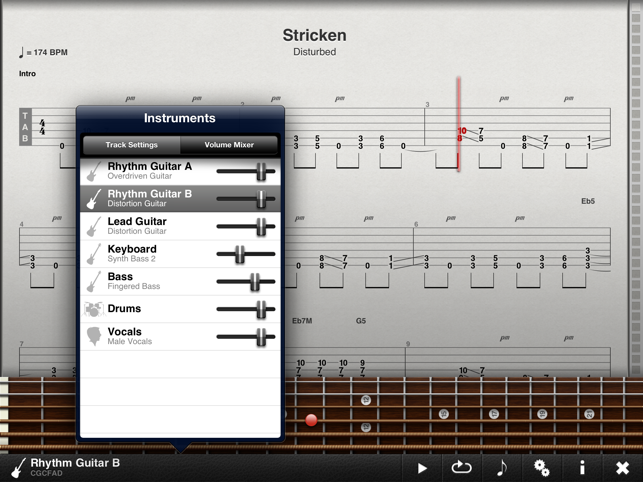This screenshot has width=643, height=482.
Task: Tap the Eb5 chord label
Action: [588, 201]
